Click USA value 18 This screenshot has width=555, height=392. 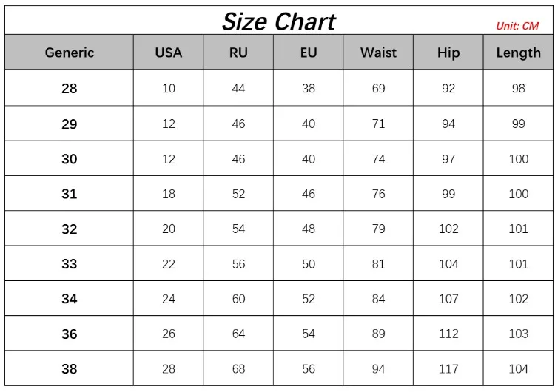tap(169, 194)
